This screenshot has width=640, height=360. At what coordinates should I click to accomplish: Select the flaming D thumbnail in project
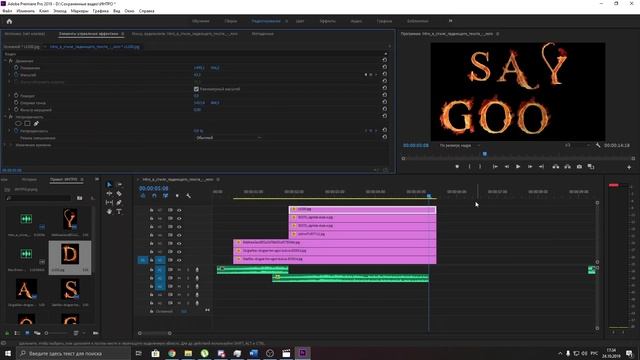click(70, 254)
